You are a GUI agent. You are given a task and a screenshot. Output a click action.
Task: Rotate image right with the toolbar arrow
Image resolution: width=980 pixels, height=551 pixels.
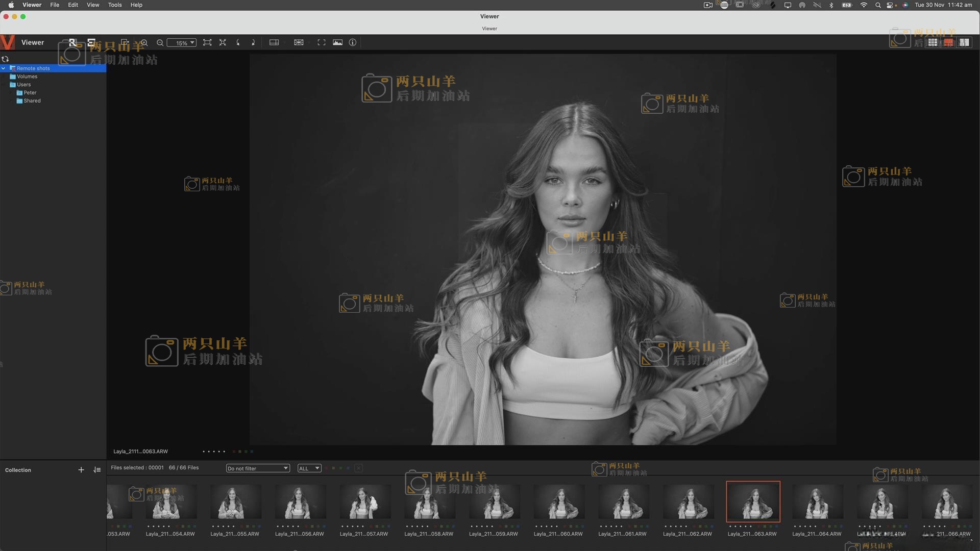coord(253,43)
